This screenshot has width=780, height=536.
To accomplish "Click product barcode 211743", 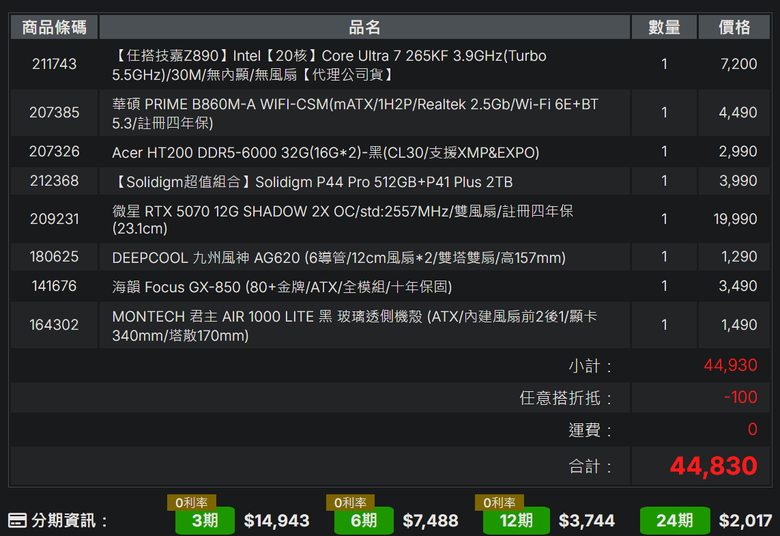I will (54, 64).
